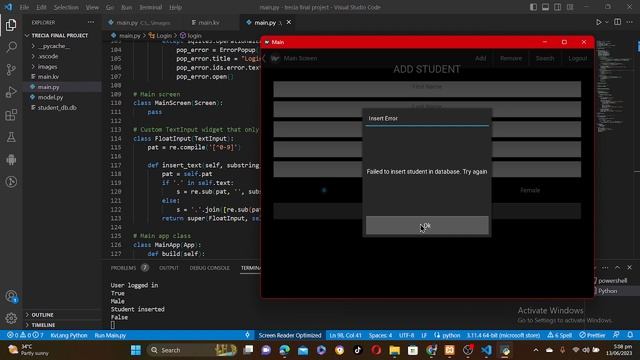
Task: Switch to the Debug Console tab
Action: (210, 268)
